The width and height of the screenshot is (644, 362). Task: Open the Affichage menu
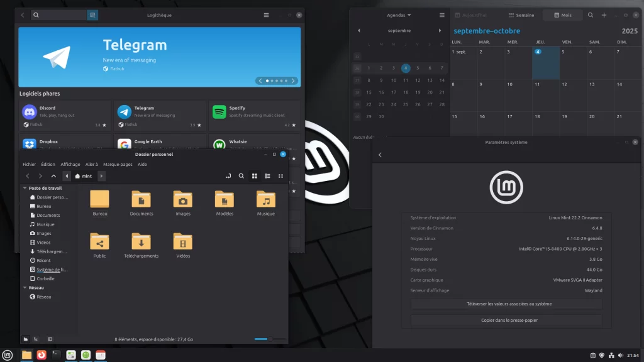pyautogui.click(x=70, y=164)
